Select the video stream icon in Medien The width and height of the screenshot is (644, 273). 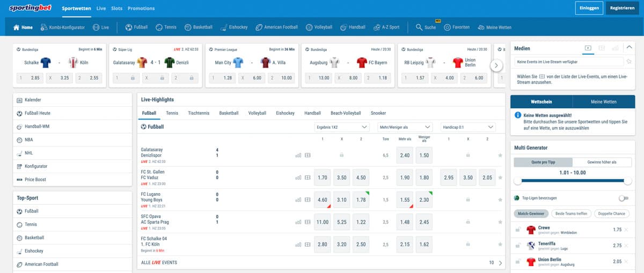click(588, 48)
